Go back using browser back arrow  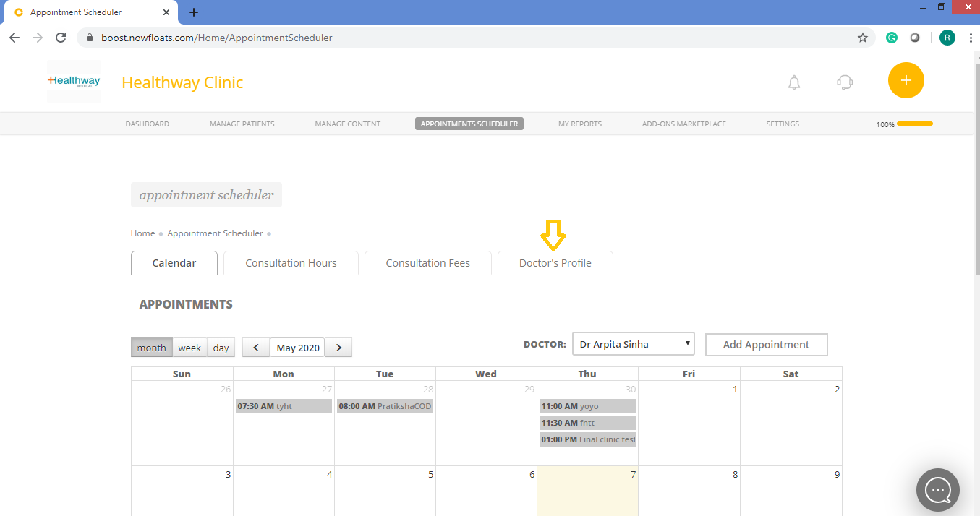point(14,38)
